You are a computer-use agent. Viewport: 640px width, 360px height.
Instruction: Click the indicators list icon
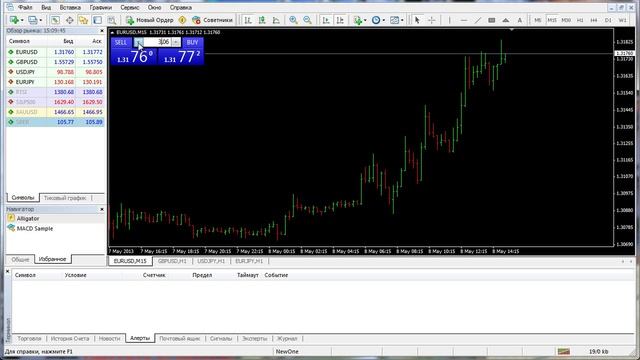point(358,20)
